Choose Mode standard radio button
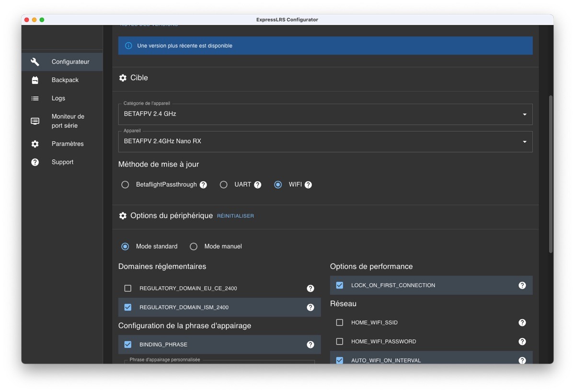 (x=125, y=246)
